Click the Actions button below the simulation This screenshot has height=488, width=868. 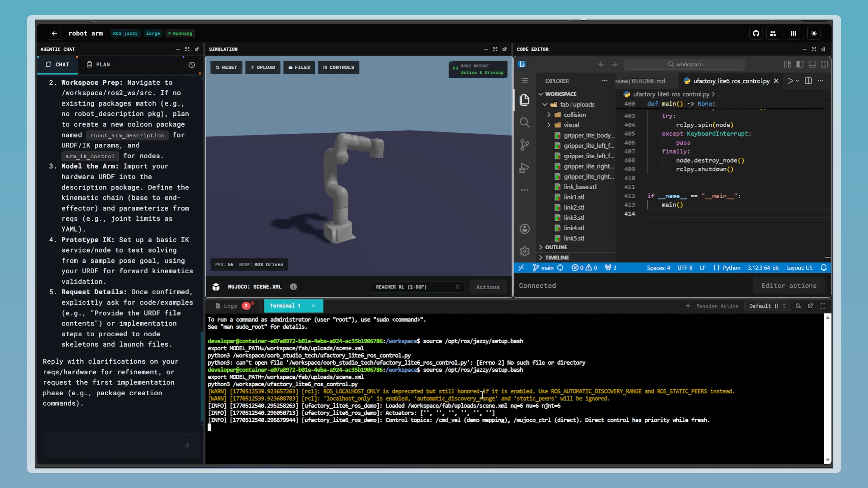(x=488, y=287)
